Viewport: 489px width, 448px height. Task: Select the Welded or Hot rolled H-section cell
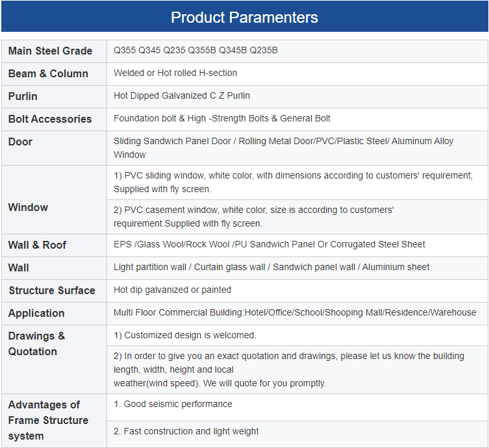pos(175,73)
